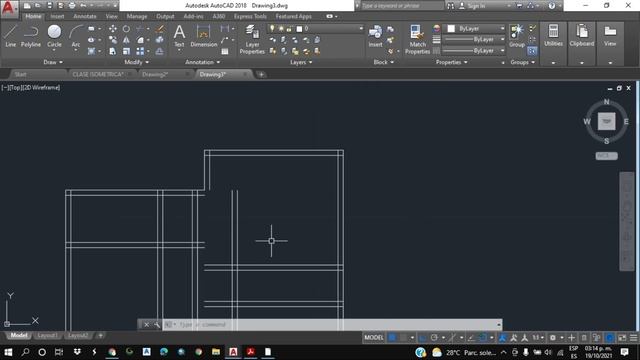Click the 2D Wireframe visual style label

coord(40,87)
